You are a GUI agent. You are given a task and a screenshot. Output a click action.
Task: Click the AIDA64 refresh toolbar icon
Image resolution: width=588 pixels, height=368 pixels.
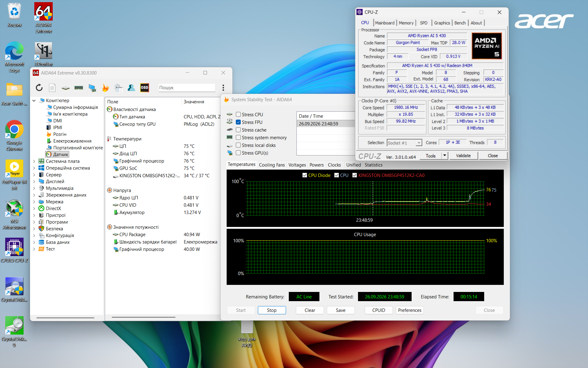pos(39,88)
